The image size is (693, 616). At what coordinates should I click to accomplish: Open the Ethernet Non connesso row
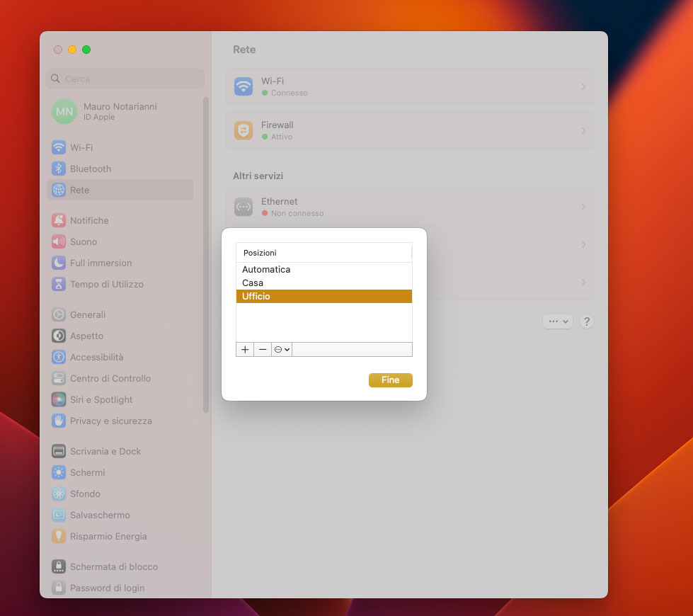pyautogui.click(x=409, y=207)
